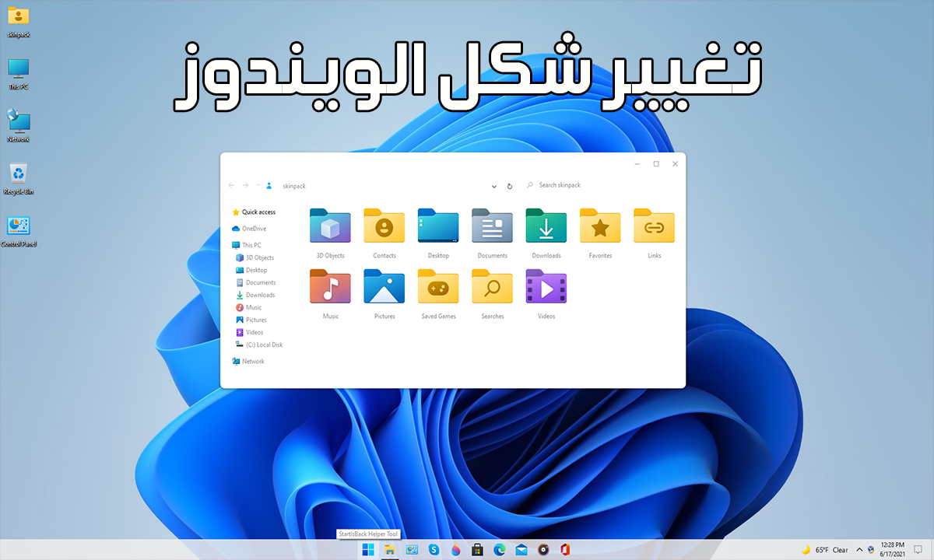
Task: Select Desktop in the navigation pane
Action: pos(251,270)
